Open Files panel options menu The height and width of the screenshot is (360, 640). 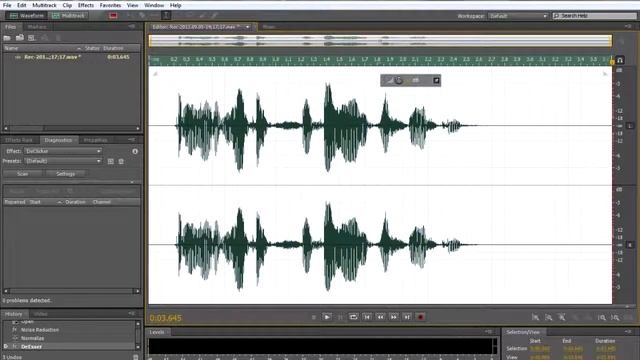(x=131, y=27)
